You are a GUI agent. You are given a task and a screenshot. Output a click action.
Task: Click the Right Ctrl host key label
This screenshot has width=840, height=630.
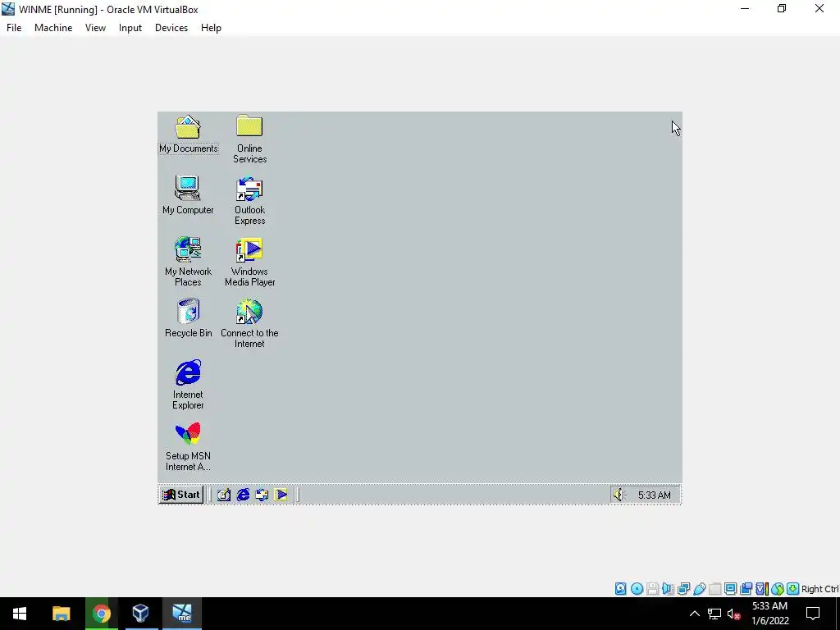point(819,589)
